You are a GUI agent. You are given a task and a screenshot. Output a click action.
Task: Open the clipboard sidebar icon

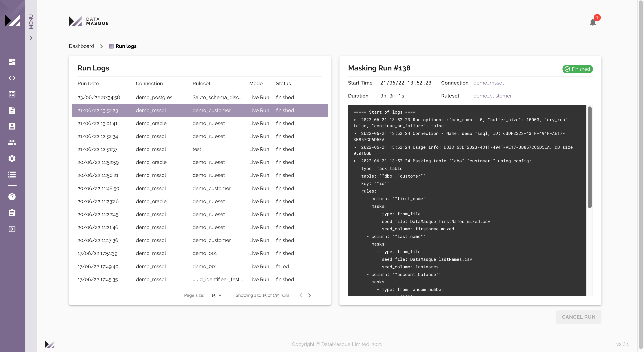coord(12,213)
